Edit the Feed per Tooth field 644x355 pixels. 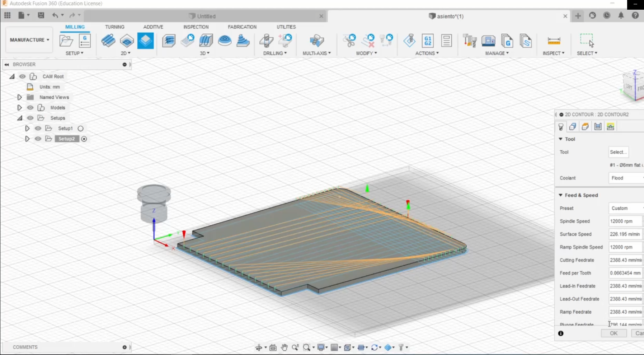(x=625, y=273)
